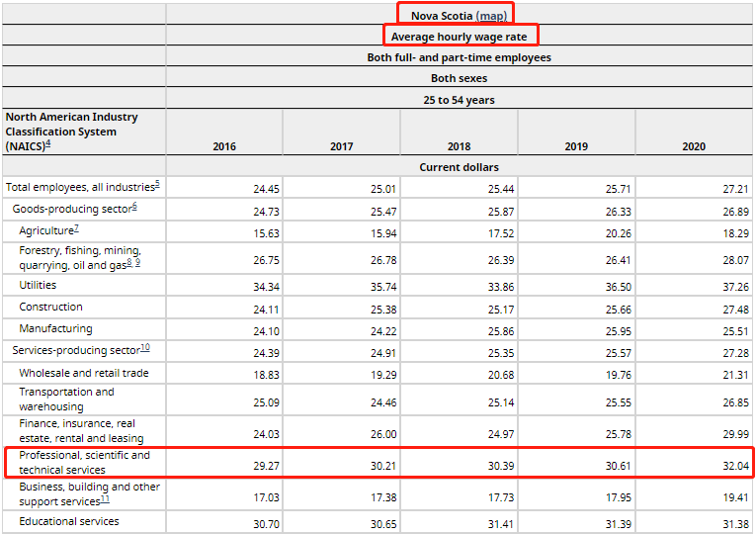Click the 2018 column header
Viewport: 756px width, 534px height.
pyautogui.click(x=459, y=146)
